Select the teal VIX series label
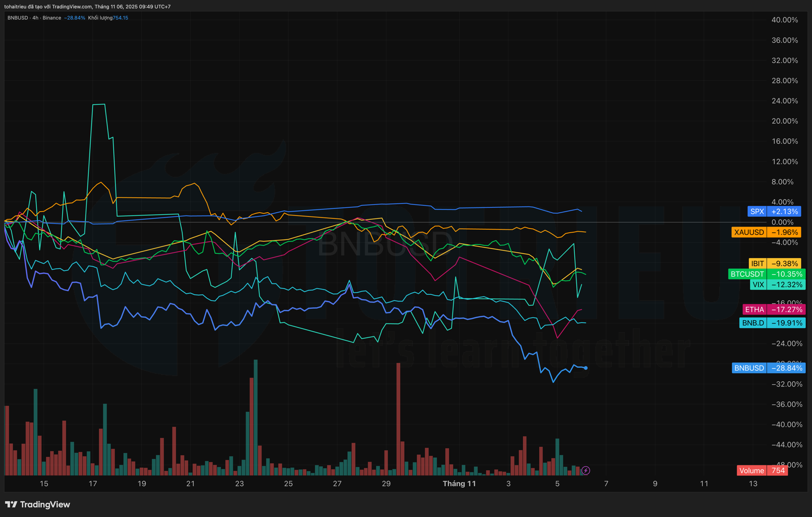812x517 pixels. click(x=758, y=285)
